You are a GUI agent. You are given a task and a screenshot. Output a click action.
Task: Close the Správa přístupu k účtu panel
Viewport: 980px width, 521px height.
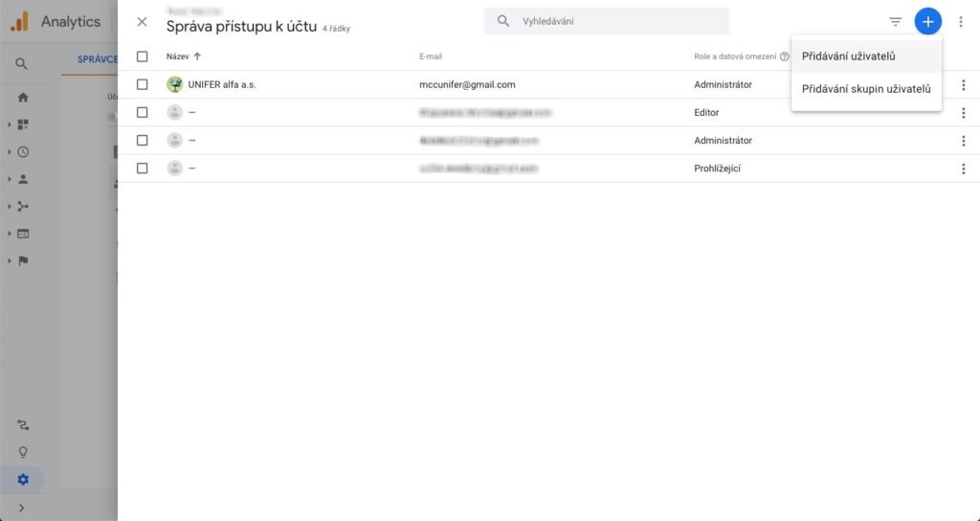point(142,21)
